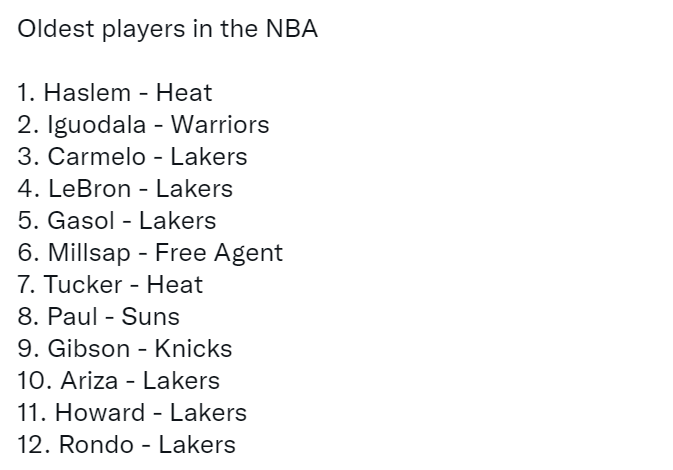
Task: Click the words 'Free Agent'
Action: pos(219,253)
